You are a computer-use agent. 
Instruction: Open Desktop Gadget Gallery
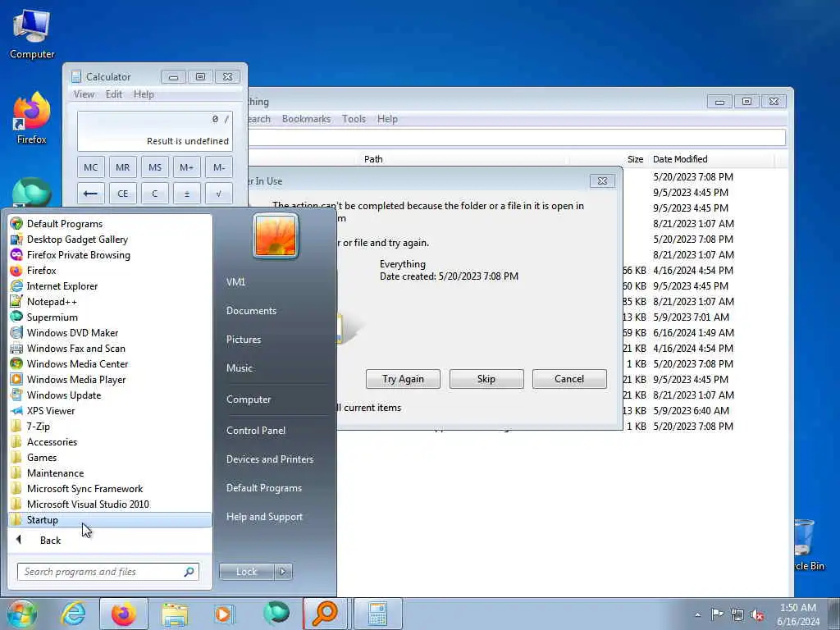click(110, 240)
